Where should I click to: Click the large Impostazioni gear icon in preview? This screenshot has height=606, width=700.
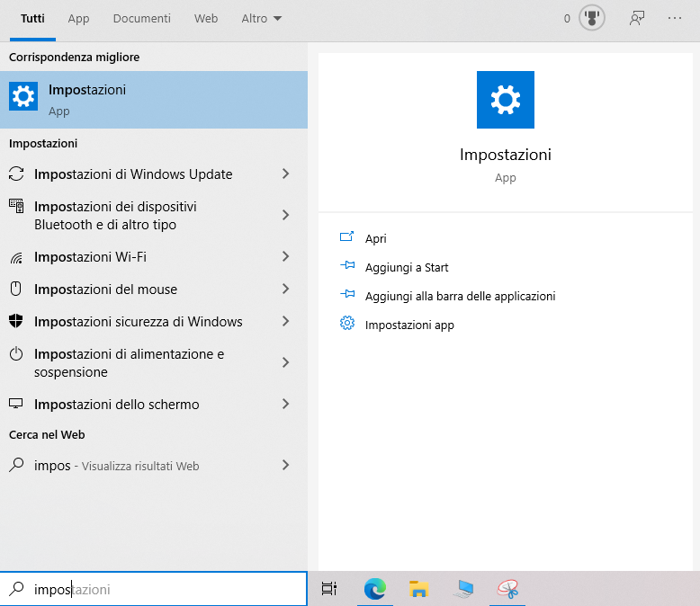505,100
